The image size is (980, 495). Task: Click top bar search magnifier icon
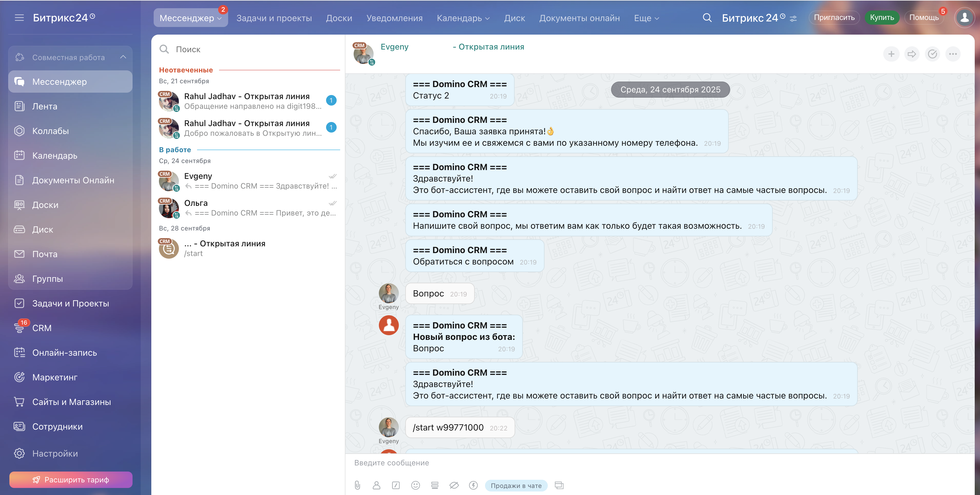click(707, 18)
